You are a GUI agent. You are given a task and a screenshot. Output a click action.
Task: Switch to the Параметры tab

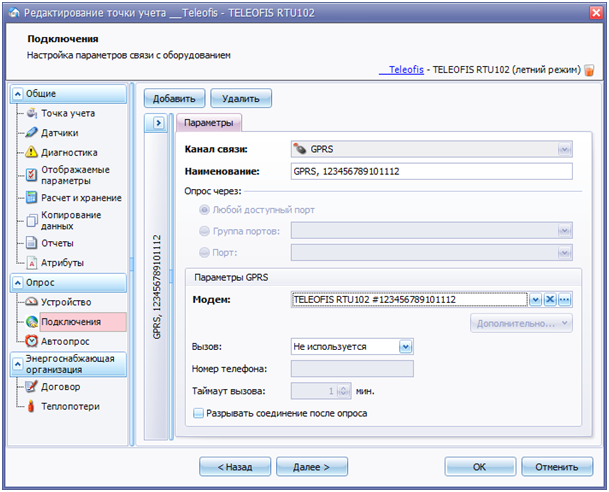point(209,123)
